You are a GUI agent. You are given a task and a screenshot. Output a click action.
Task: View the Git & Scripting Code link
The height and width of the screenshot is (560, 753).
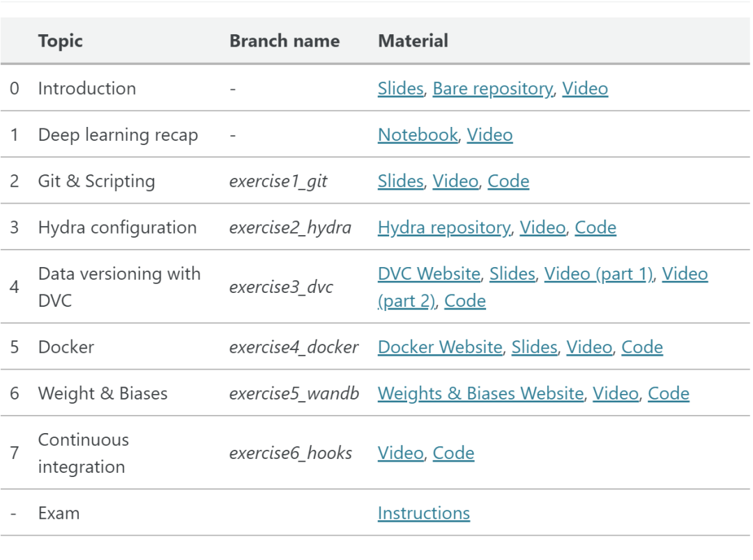pos(508,181)
